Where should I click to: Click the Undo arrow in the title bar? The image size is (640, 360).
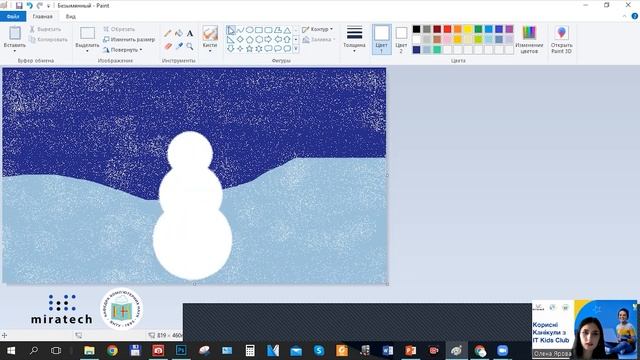coord(30,5)
